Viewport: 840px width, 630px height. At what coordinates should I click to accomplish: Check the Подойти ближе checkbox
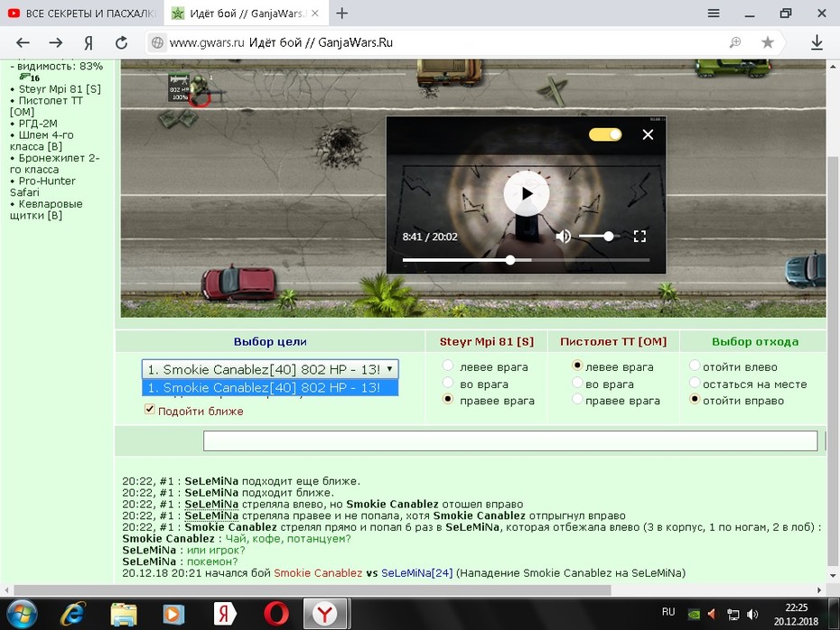[x=149, y=410]
